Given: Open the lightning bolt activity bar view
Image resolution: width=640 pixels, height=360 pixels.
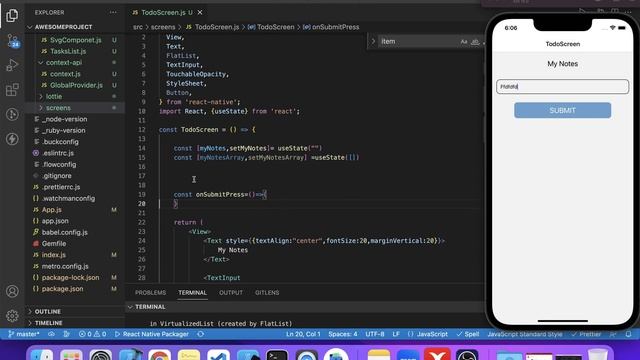Looking at the screenshot, I should (x=12, y=139).
